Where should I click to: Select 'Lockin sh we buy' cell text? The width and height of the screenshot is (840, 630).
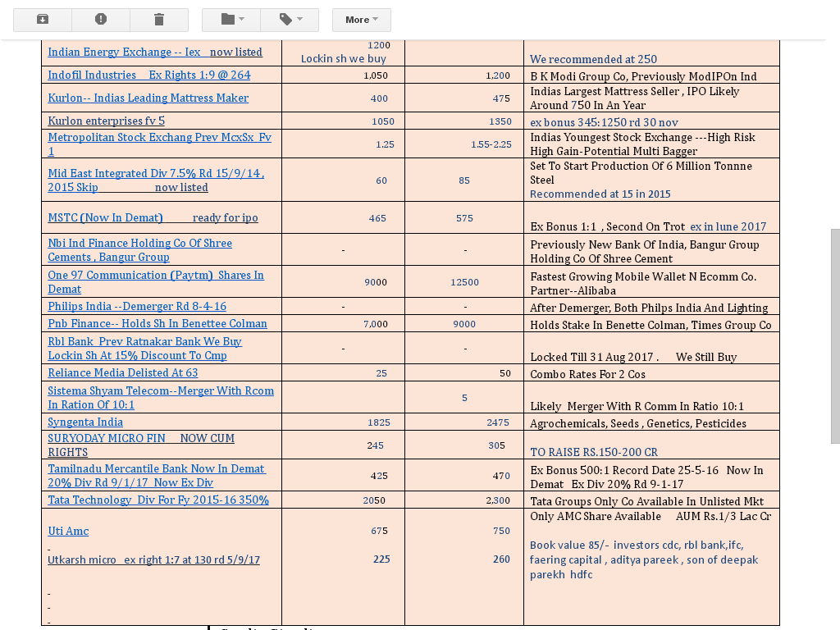pyautogui.click(x=344, y=58)
